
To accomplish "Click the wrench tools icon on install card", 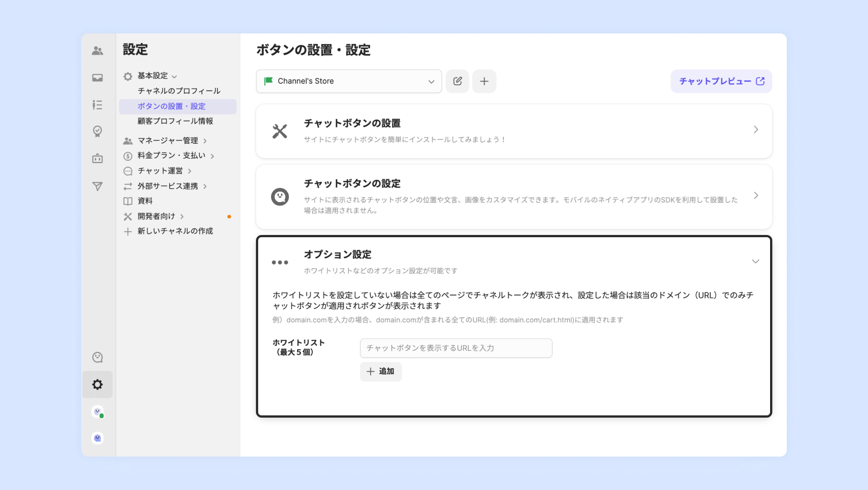I will pyautogui.click(x=280, y=131).
